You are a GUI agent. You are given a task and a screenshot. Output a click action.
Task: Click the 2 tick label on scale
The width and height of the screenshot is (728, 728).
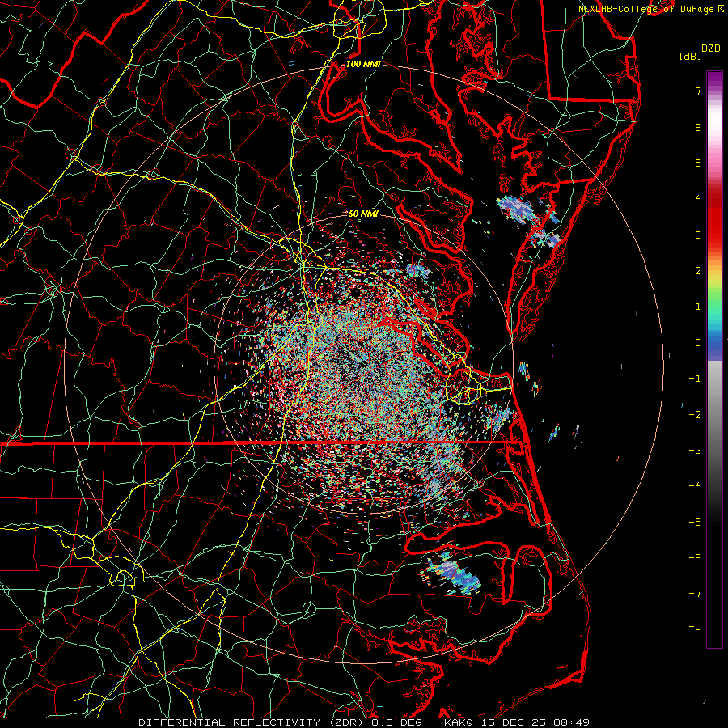coord(698,271)
